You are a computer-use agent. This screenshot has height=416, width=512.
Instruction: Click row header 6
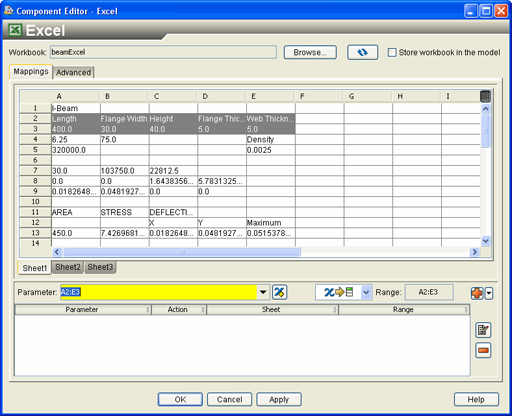(35, 160)
